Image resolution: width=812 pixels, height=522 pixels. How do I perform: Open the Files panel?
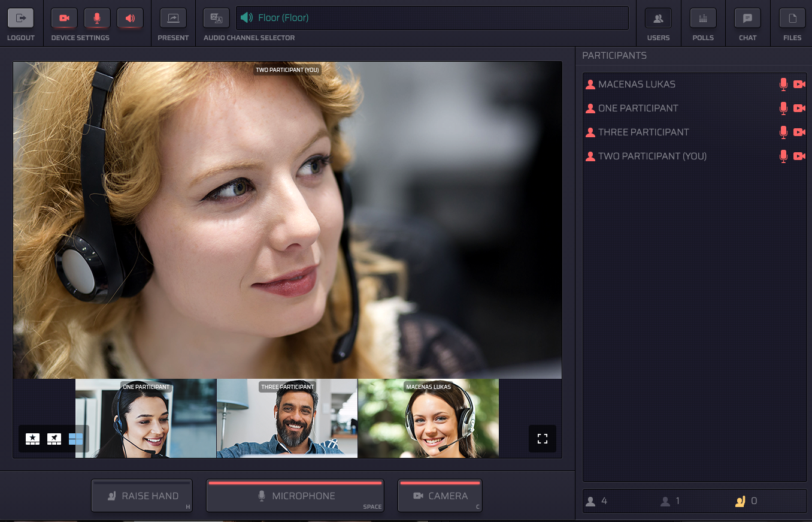click(792, 18)
